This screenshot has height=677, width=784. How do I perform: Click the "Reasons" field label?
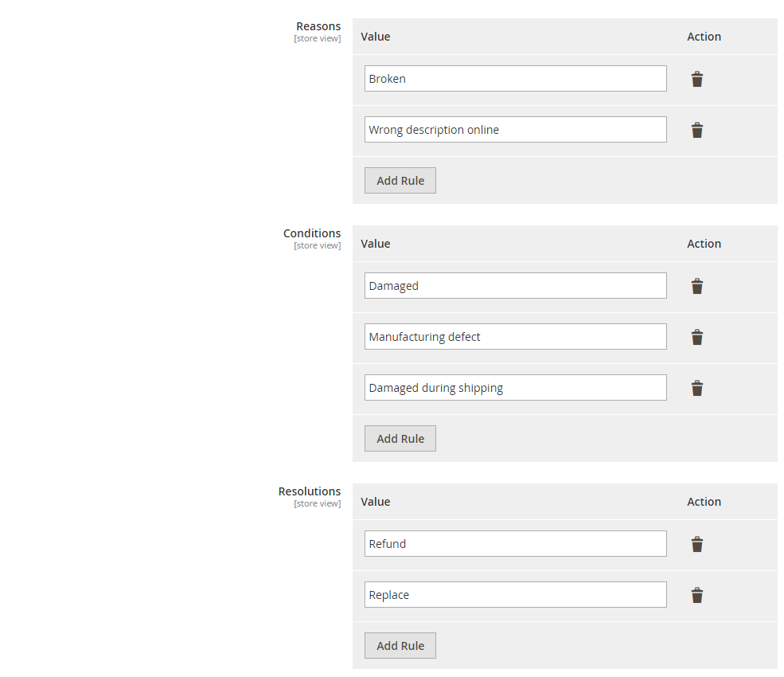(318, 27)
